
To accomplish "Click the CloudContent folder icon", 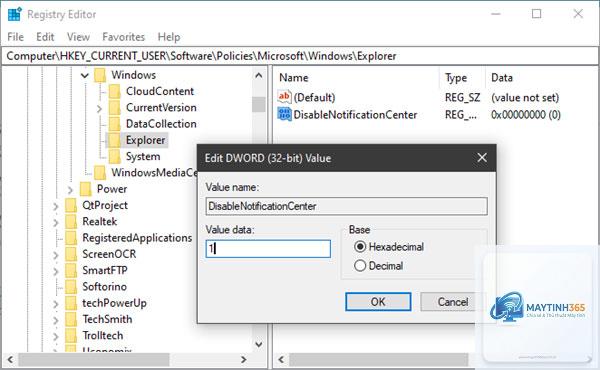I will pyautogui.click(x=114, y=91).
